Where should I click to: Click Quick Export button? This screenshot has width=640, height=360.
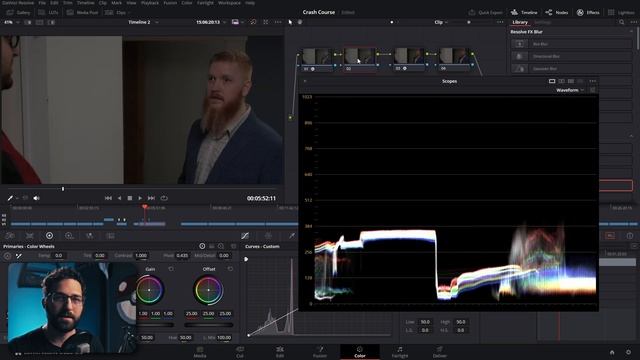coord(486,13)
